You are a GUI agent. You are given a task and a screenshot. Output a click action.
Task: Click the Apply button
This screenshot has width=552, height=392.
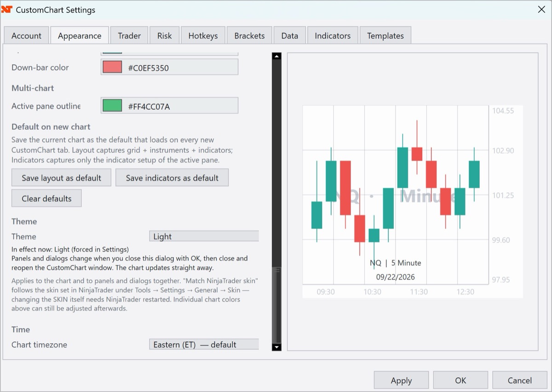401,380
